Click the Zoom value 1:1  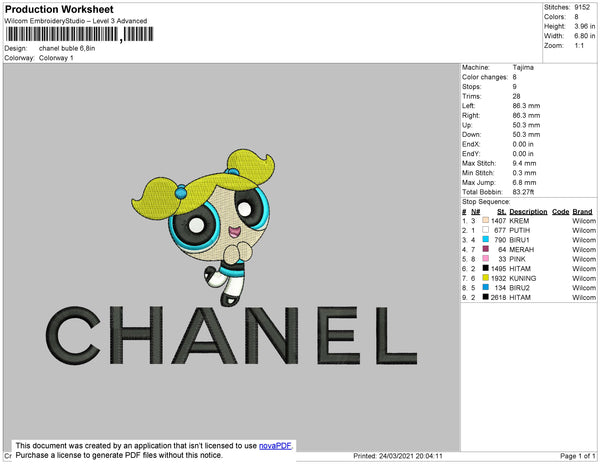pos(579,46)
